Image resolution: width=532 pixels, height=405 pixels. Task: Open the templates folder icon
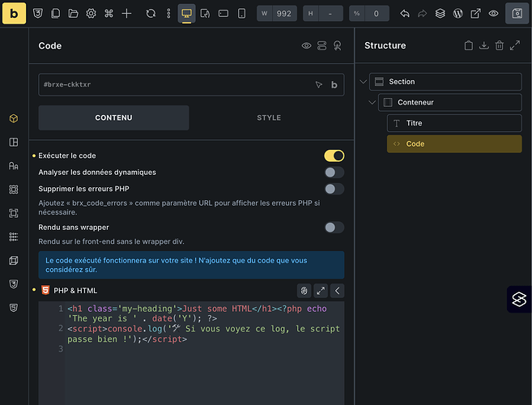pos(73,14)
